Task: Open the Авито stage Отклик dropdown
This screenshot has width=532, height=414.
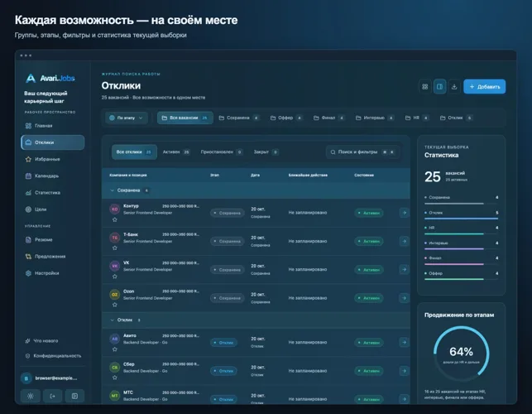Action: click(223, 342)
